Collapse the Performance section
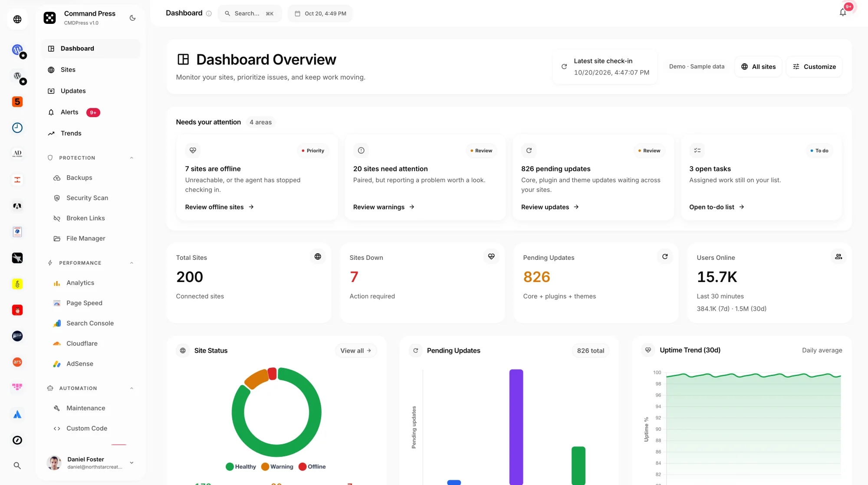This screenshot has width=868, height=485. 132,263
